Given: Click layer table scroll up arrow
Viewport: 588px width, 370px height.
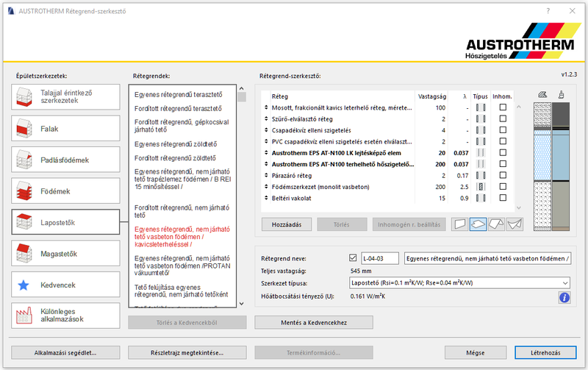Looking at the screenshot, I should [x=519, y=107].
